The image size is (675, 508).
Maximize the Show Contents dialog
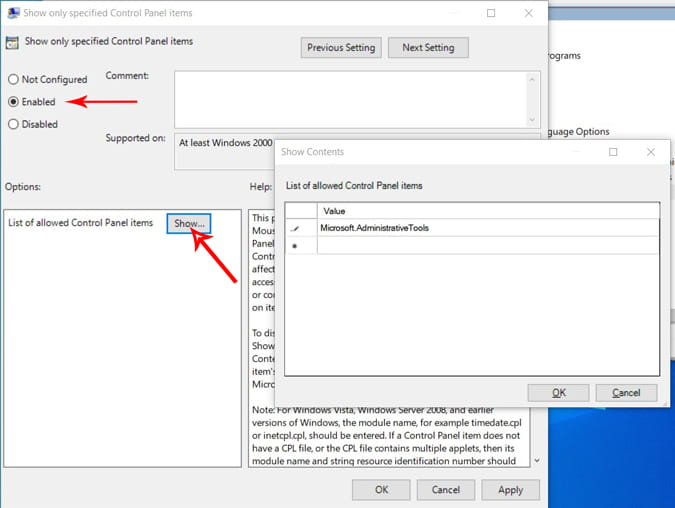coord(613,152)
